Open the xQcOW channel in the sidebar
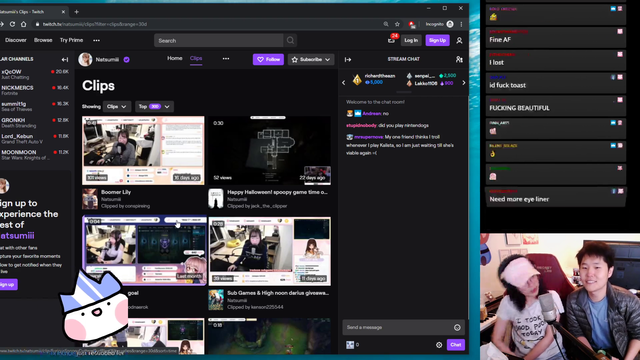This screenshot has width=640, height=360. (x=35, y=74)
